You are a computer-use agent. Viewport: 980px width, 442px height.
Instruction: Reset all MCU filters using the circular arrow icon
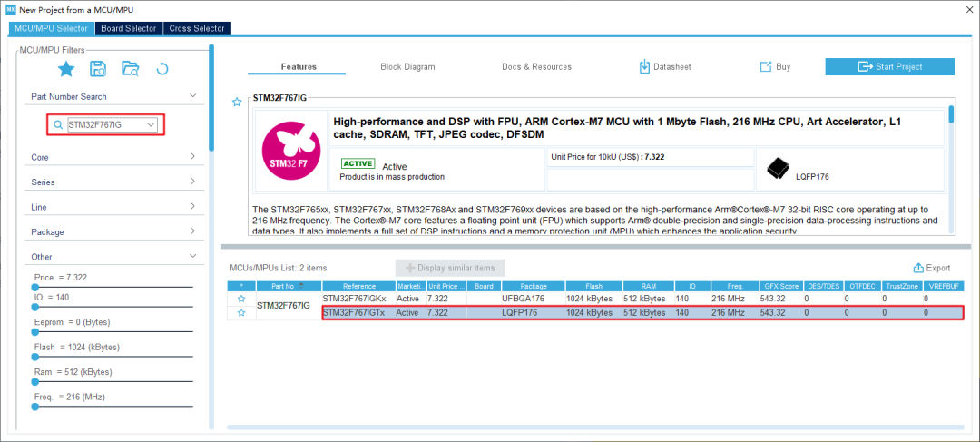(x=162, y=69)
